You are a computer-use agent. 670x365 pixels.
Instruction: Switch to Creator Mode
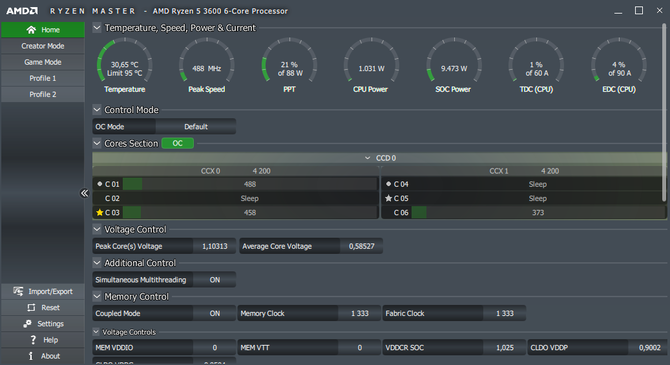click(x=43, y=46)
